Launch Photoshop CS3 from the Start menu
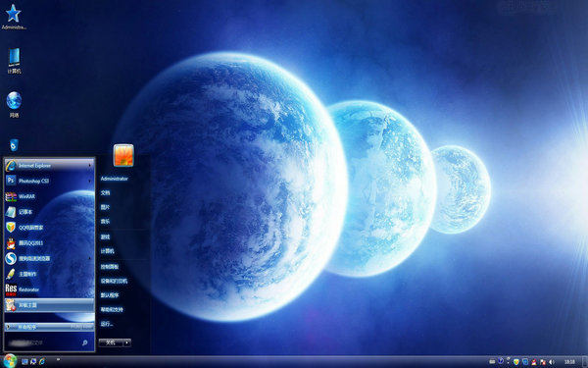588x368 pixels. (x=49, y=181)
